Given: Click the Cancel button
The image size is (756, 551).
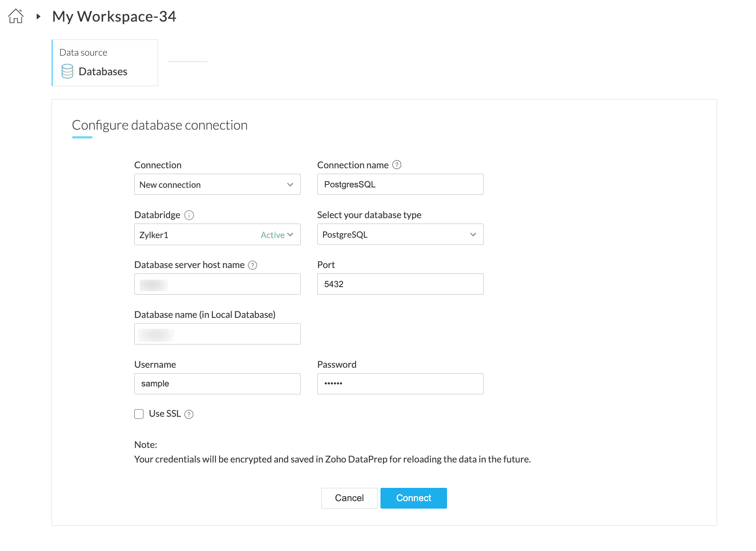Looking at the screenshot, I should [349, 498].
